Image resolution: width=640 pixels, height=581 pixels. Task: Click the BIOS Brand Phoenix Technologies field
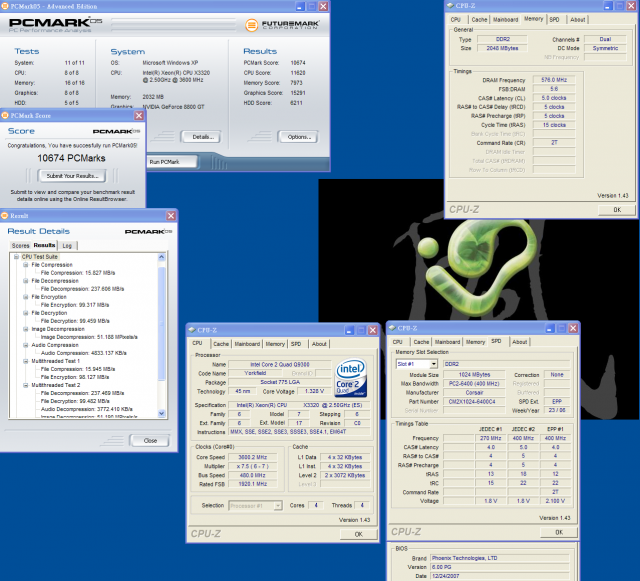coord(499,558)
